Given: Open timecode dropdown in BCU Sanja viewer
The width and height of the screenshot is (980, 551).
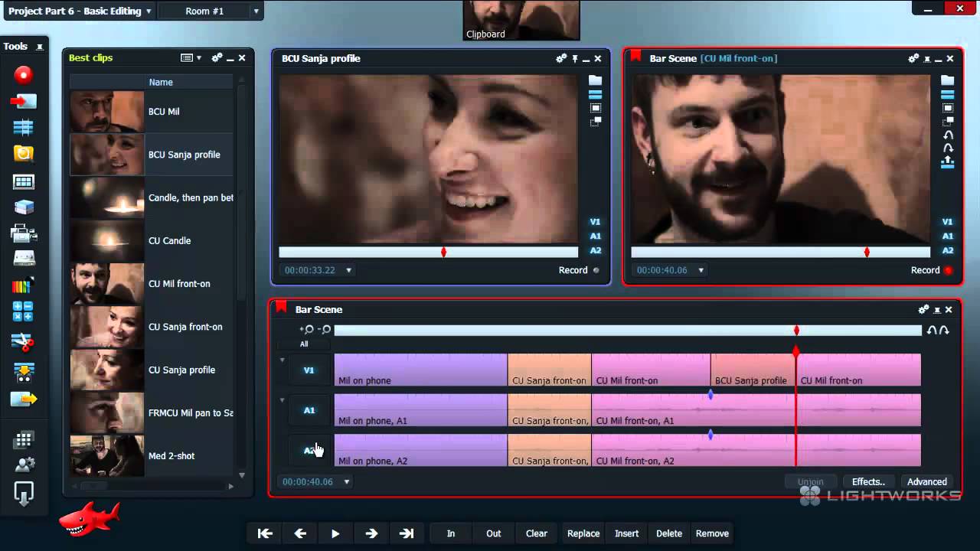Looking at the screenshot, I should point(348,270).
